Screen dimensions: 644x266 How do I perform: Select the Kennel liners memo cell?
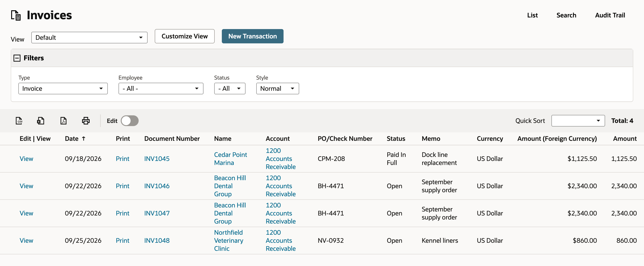click(x=440, y=240)
